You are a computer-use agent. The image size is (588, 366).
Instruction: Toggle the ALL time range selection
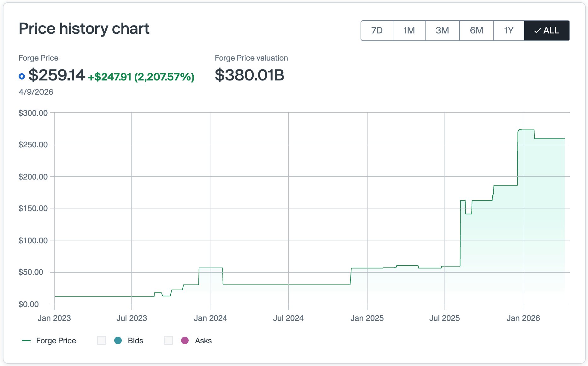(x=547, y=30)
